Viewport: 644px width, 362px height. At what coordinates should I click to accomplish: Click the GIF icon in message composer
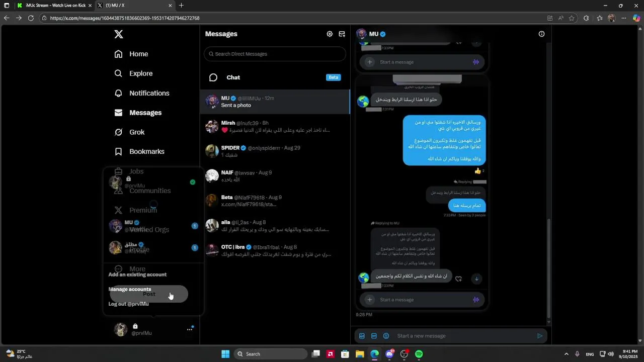[x=374, y=336]
